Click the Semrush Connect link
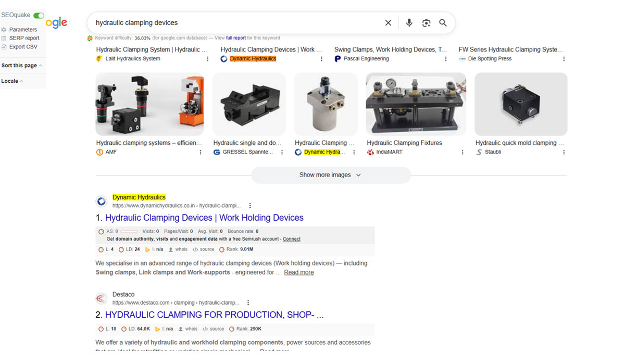This screenshot has height=364, width=625. pos(292,239)
